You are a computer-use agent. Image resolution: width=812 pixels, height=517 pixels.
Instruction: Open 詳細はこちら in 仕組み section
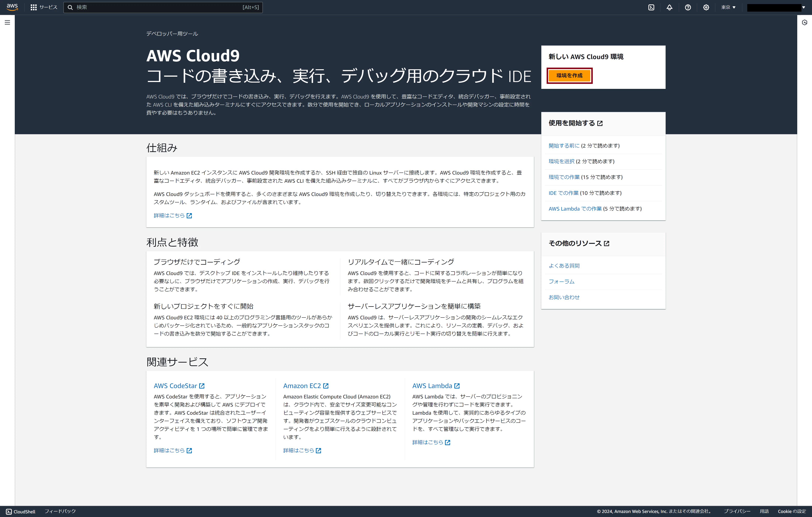tap(173, 216)
